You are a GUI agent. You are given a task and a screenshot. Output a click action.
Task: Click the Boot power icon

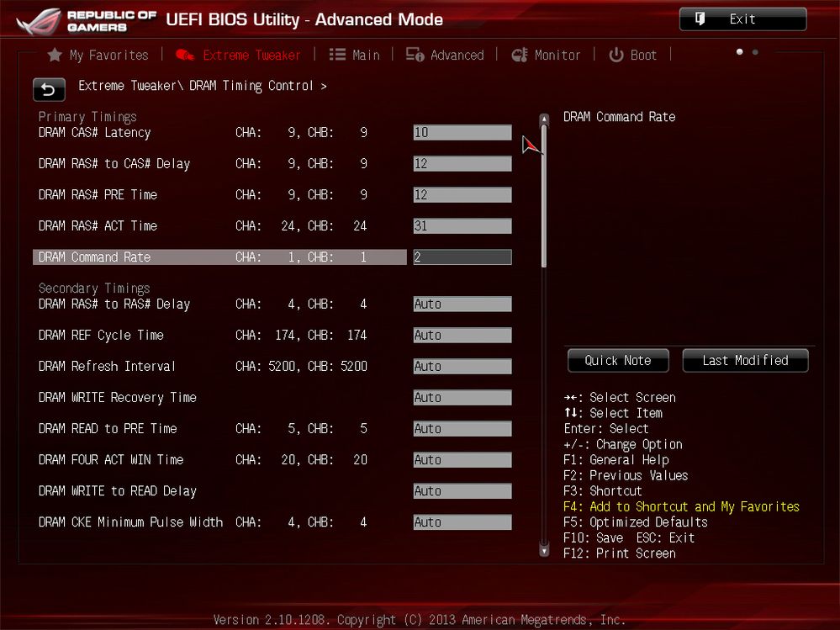click(x=616, y=56)
